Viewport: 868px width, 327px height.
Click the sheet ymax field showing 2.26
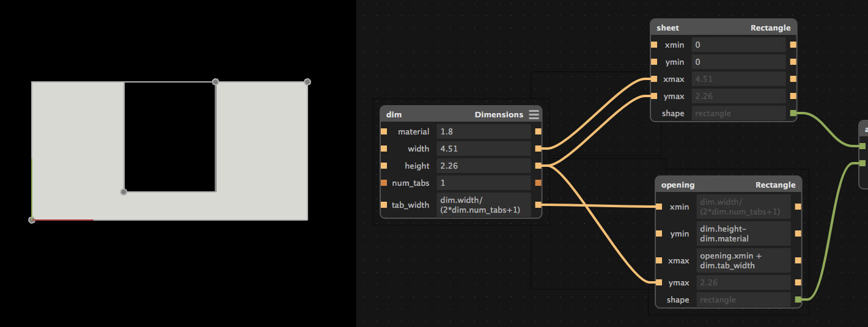739,96
